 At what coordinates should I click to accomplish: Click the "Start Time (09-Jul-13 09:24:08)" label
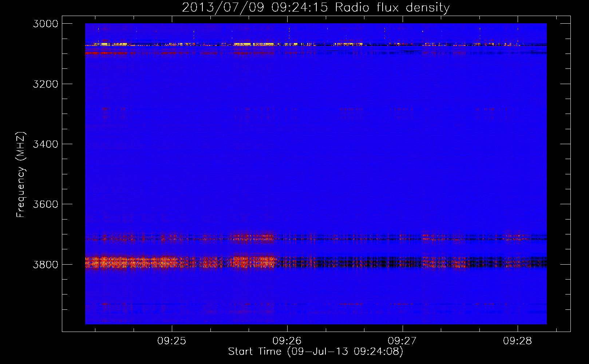[316, 352]
